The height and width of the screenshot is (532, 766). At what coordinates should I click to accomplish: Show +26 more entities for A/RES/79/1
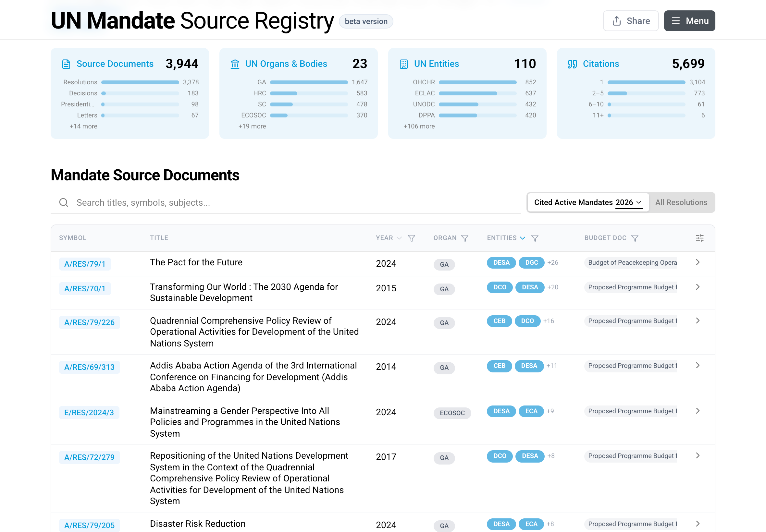coord(552,263)
